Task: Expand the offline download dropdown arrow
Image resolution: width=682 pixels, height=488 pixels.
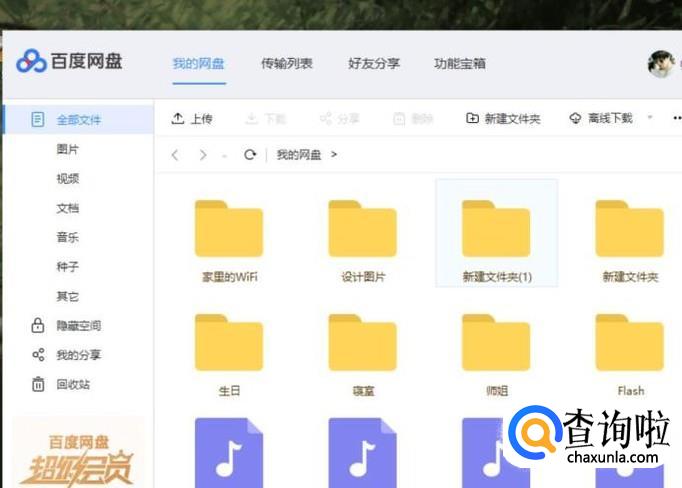Action: 649,118
